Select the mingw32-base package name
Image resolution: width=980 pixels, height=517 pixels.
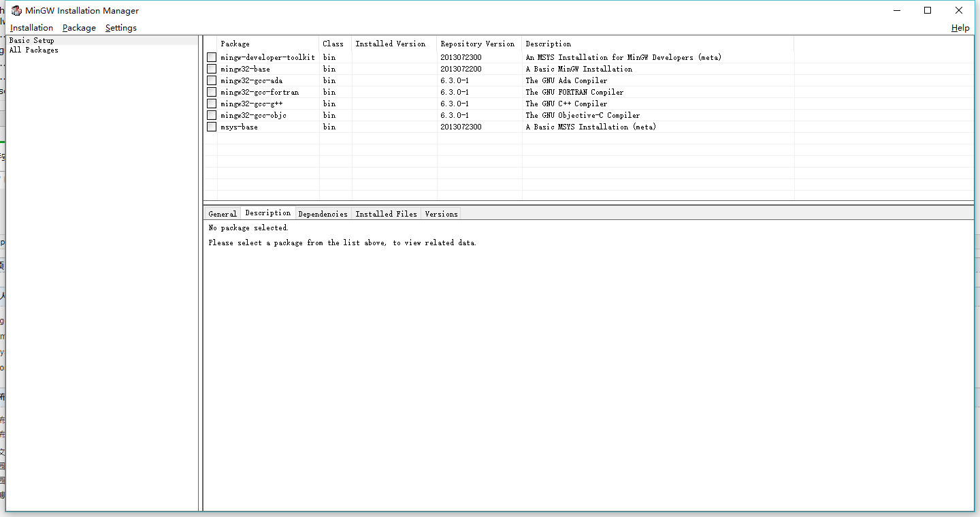[x=245, y=69]
